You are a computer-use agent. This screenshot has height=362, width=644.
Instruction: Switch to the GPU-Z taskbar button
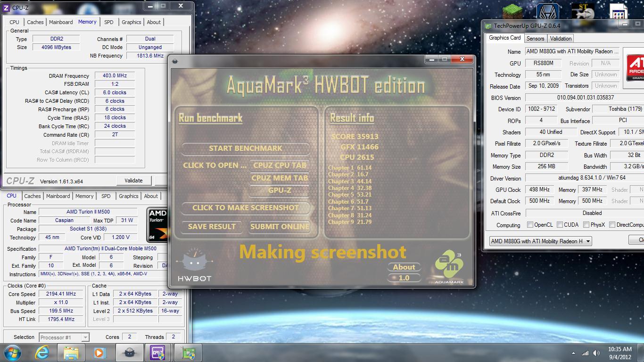click(188, 353)
